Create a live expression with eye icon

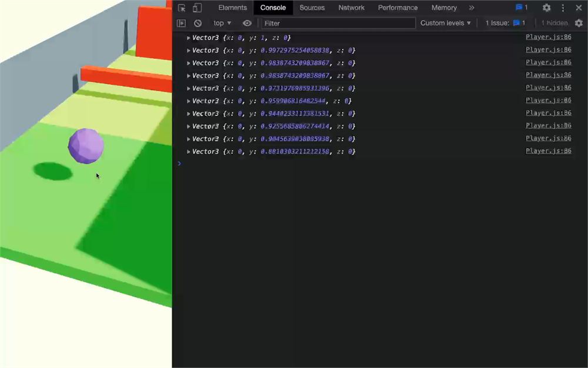[x=247, y=24]
